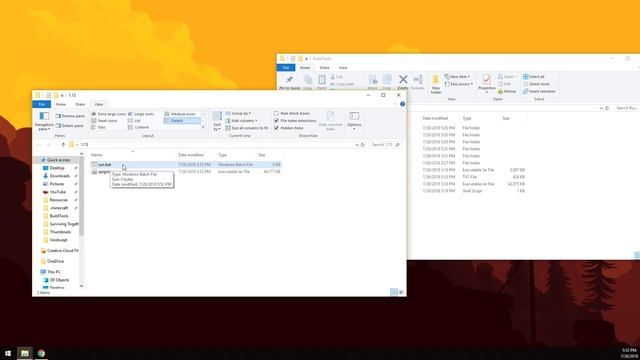Open 3D Objects in navigation pane
The image size is (640, 360).
59,280
